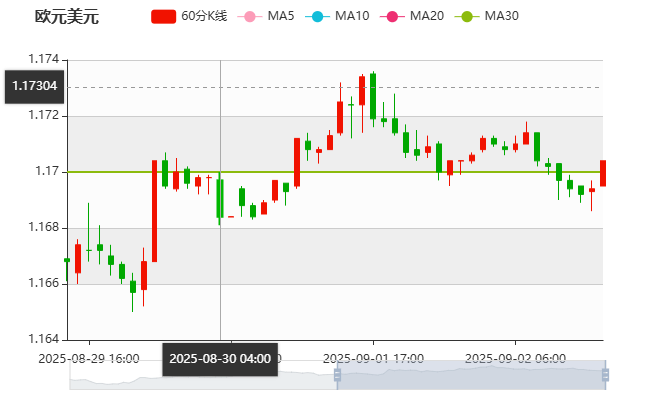The image size is (670, 400).
Task: Click the 60分K线 legend label text
Action: pyautogui.click(x=204, y=16)
